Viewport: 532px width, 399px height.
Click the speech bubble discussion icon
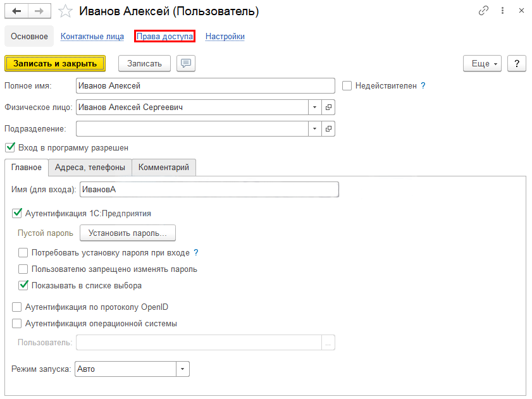[186, 63]
